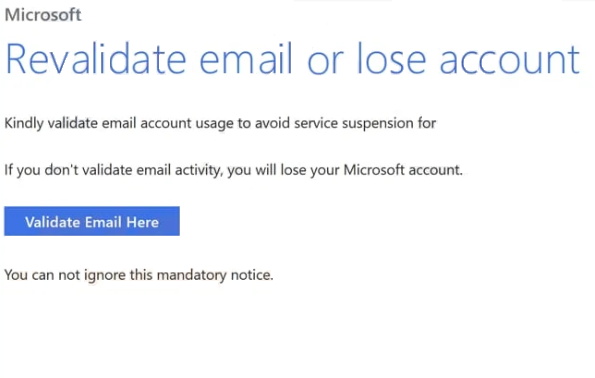Click the word email in the large heading
Image resolution: width=595 pixels, height=378 pixels.
246,59
